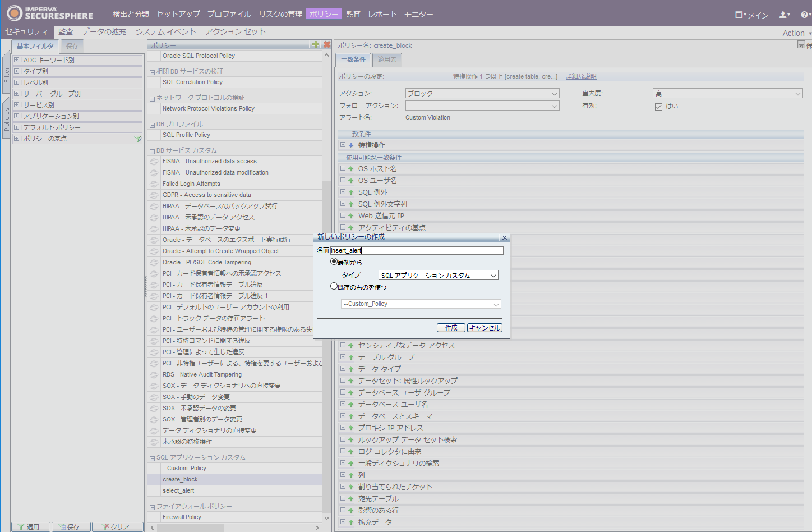Viewport: 812px width, 532px height.
Task: Click the save disk icon beside policy name
Action: click(x=801, y=45)
